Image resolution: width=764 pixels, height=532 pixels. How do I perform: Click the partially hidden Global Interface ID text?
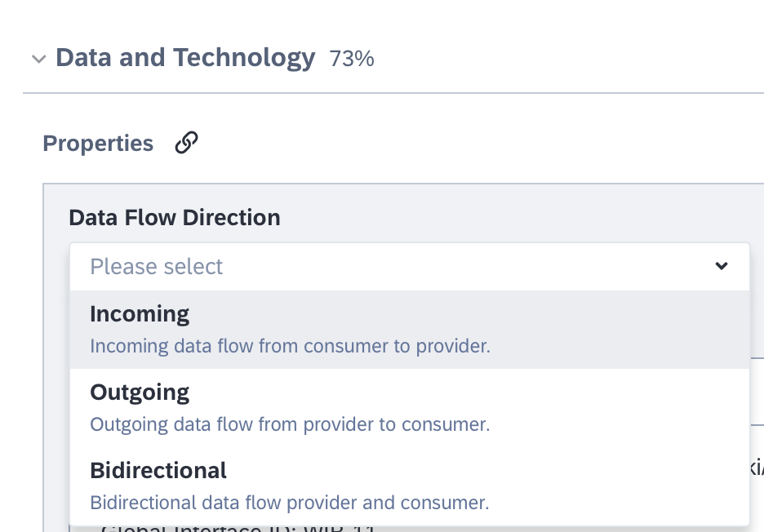[237, 528]
